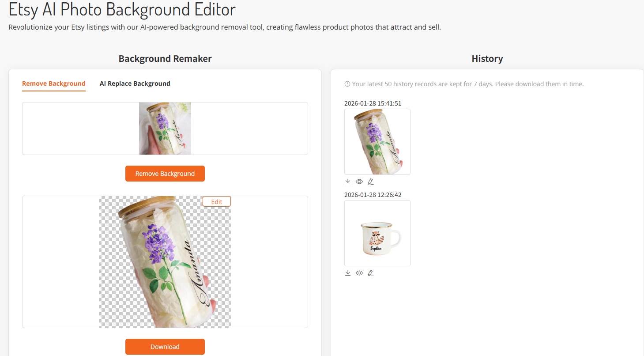Screen dimensions: 644x356
Task: Click the glass can thumbnail dated 2026-01-28 15:41:51
Action: (x=377, y=142)
